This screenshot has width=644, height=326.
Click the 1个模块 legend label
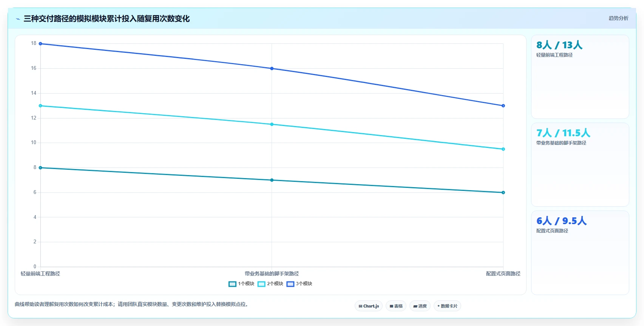[x=246, y=284]
